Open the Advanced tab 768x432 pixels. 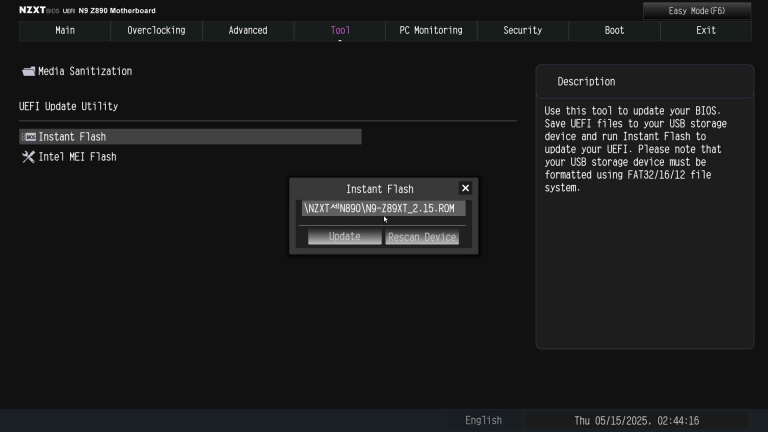tap(248, 30)
